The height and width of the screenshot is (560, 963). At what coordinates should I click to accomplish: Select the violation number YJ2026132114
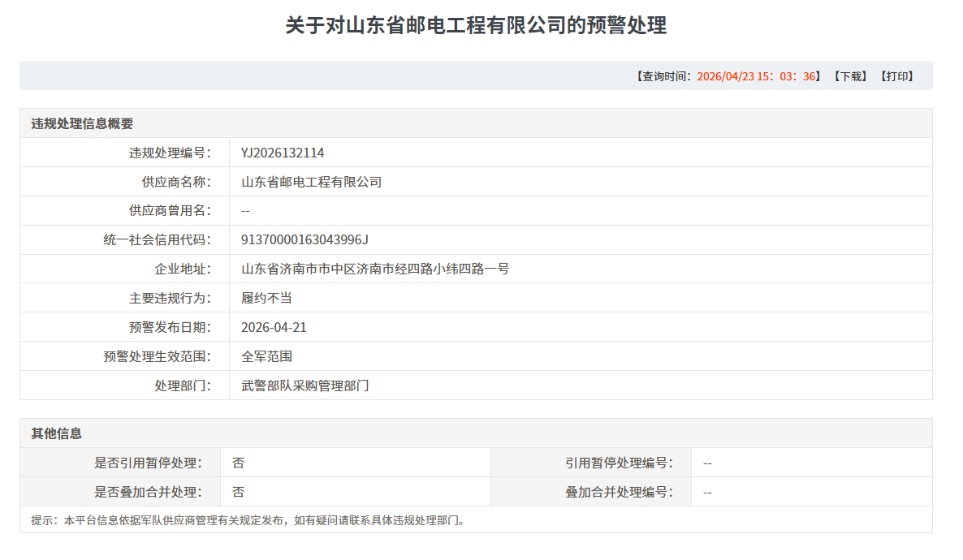[283, 153]
